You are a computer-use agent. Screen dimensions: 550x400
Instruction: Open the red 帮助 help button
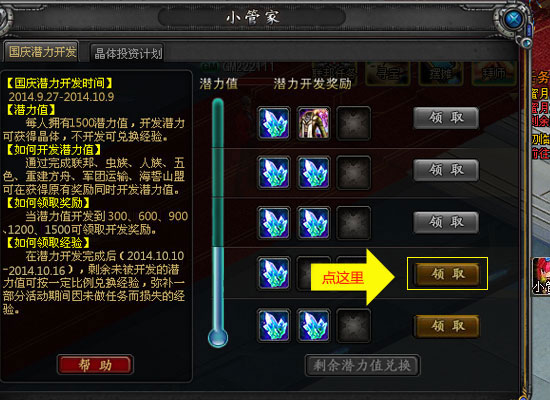(x=95, y=365)
